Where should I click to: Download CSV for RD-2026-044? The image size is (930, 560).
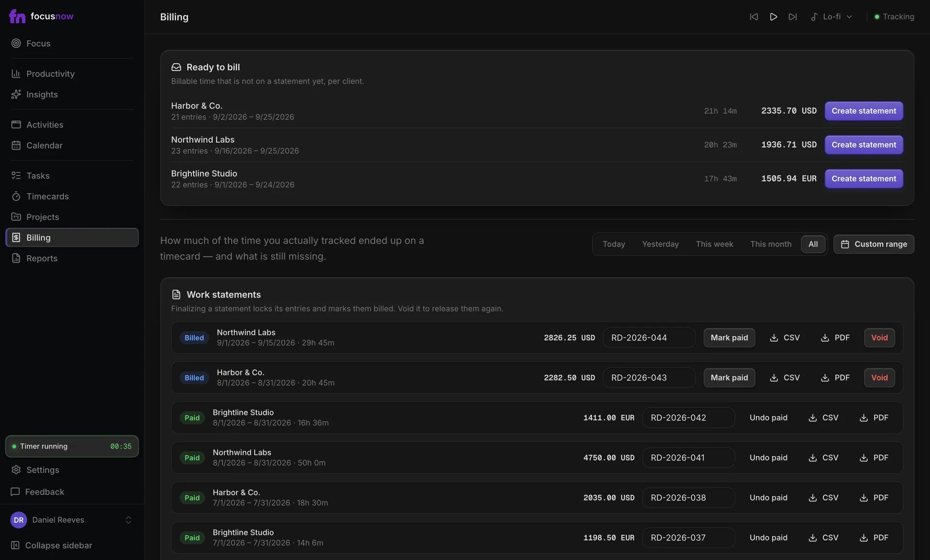[x=785, y=337]
